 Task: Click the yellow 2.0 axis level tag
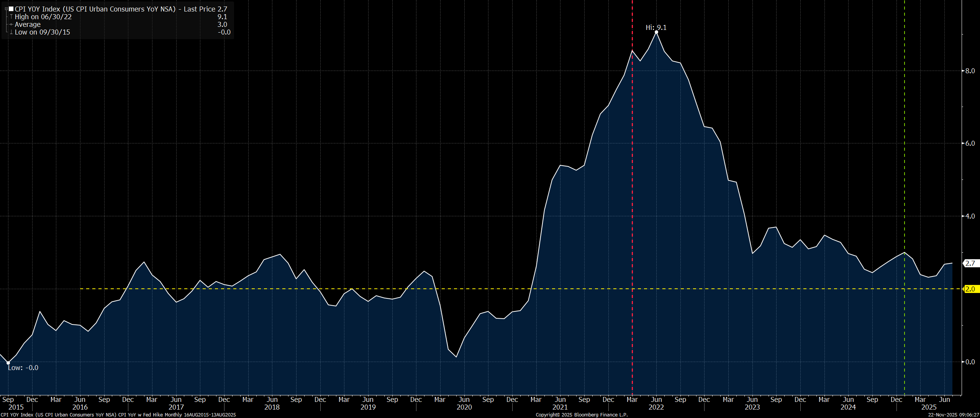coord(971,289)
